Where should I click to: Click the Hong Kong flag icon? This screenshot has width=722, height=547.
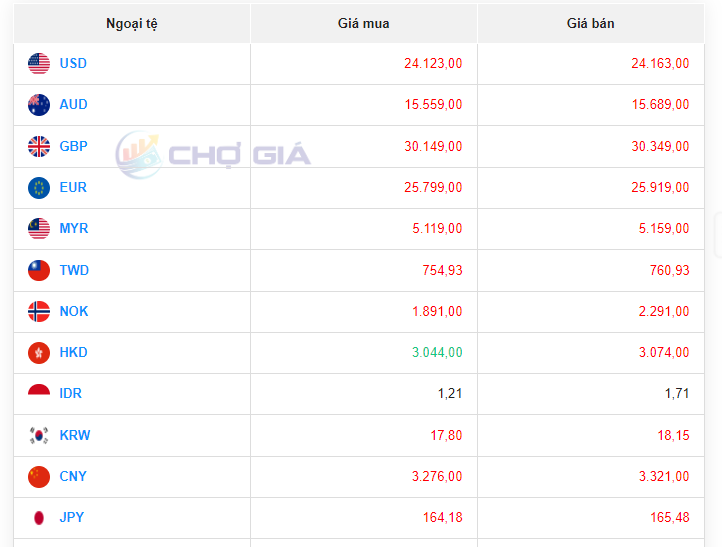[39, 353]
